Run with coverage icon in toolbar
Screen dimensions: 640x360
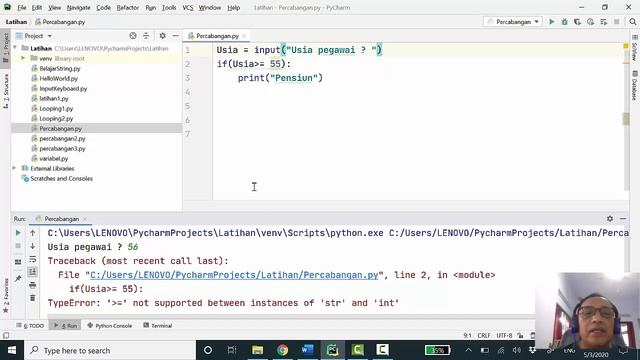[x=577, y=22]
